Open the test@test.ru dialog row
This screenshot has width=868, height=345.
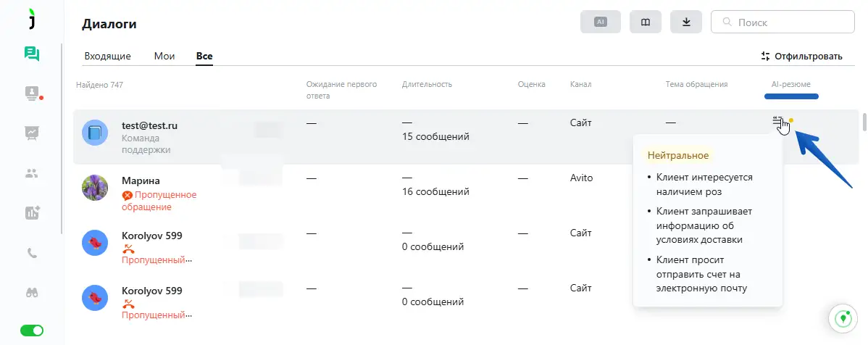[x=149, y=125]
